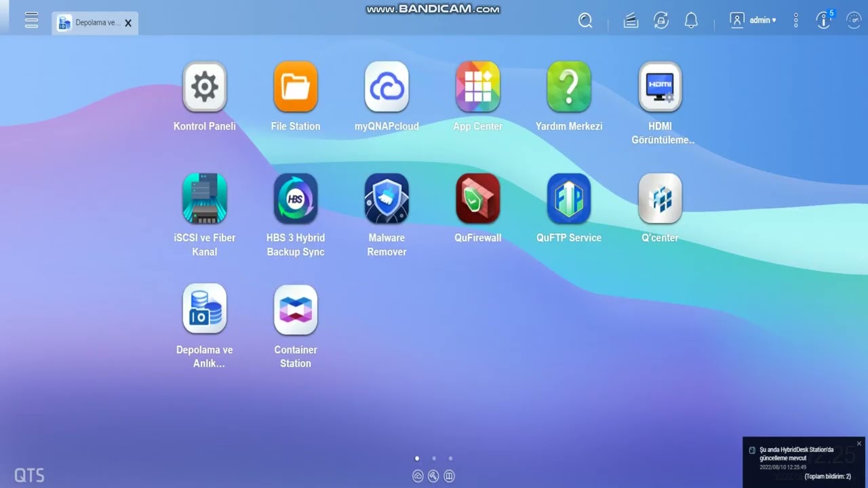Viewport: 868px width, 488px height.
Task: Open App Center
Action: click(478, 87)
